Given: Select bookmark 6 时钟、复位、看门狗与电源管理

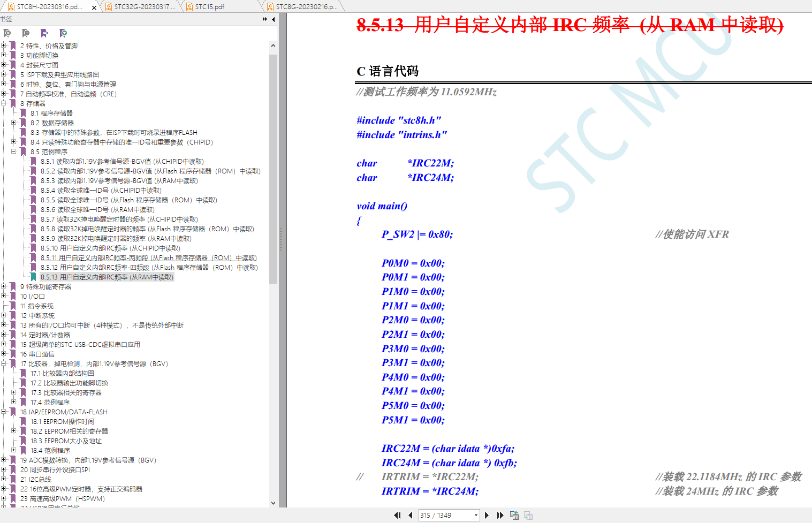Looking at the screenshot, I should (x=68, y=85).
